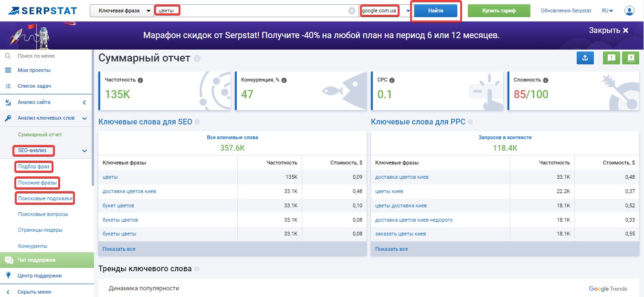Viewport: 644px width, 297px height.
Task: Select Подбор фраз menu item
Action: [x=33, y=167]
